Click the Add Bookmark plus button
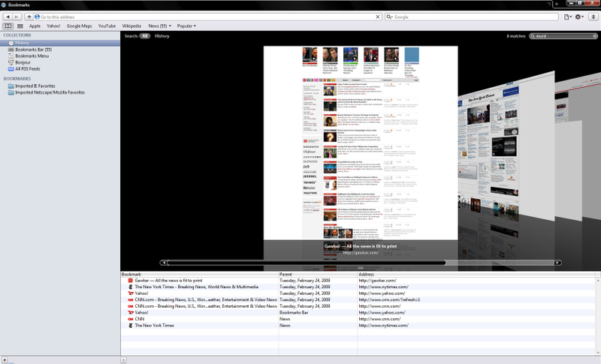601x364 pixels. (x=29, y=17)
